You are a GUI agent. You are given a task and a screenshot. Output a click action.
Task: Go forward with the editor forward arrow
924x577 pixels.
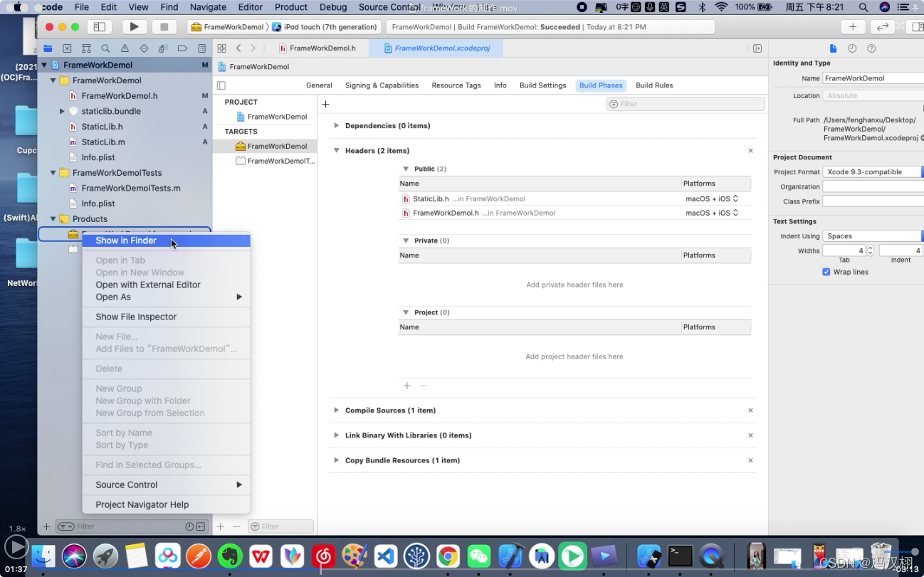pyautogui.click(x=253, y=48)
